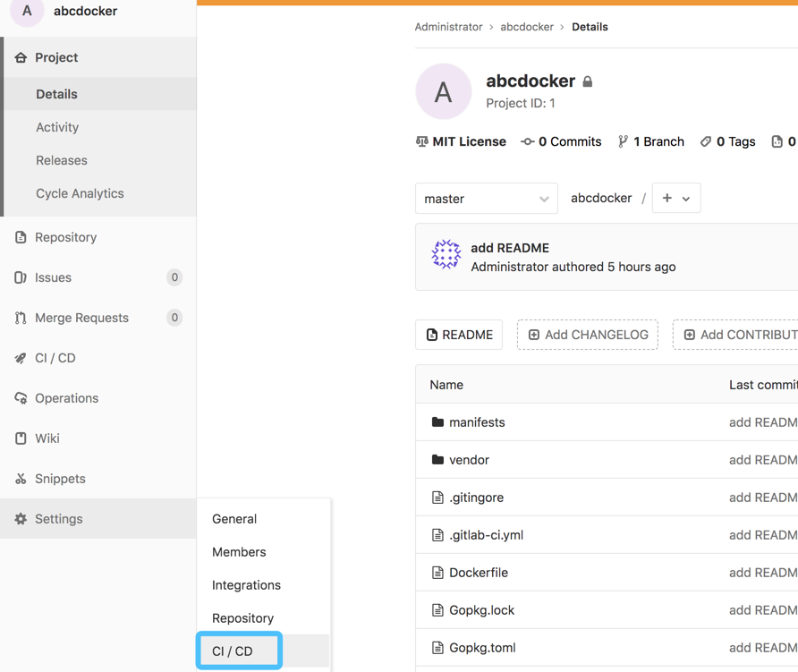Click the Settings gear icon
This screenshot has width=798, height=672.
pos(21,519)
